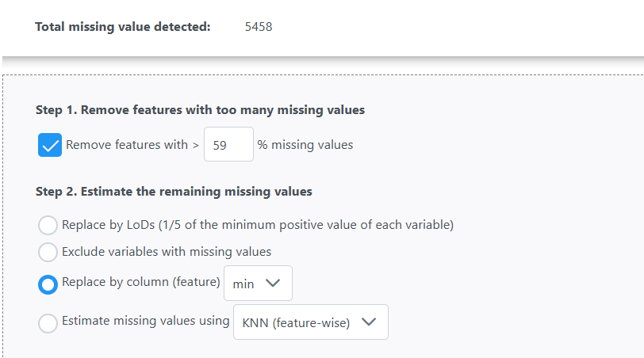Click the 'Remove features with >' label
Screen dimensions: 644x358
point(132,145)
